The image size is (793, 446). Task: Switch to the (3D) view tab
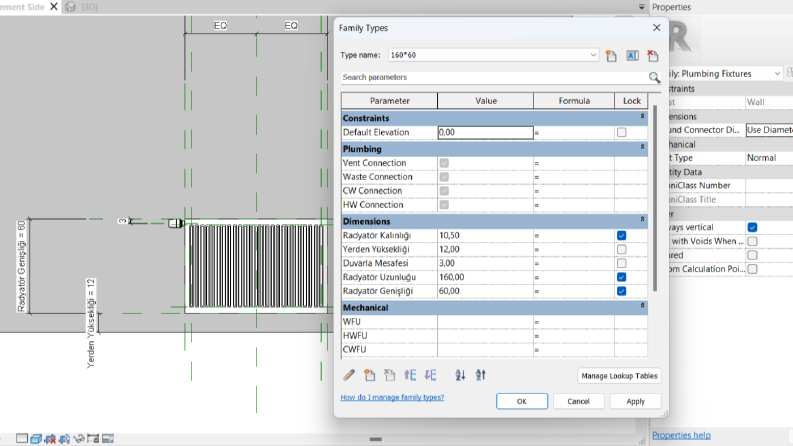pyautogui.click(x=90, y=7)
